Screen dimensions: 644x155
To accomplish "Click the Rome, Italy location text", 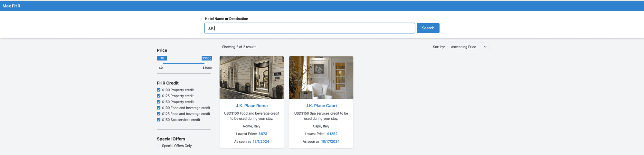I will click(252, 126).
